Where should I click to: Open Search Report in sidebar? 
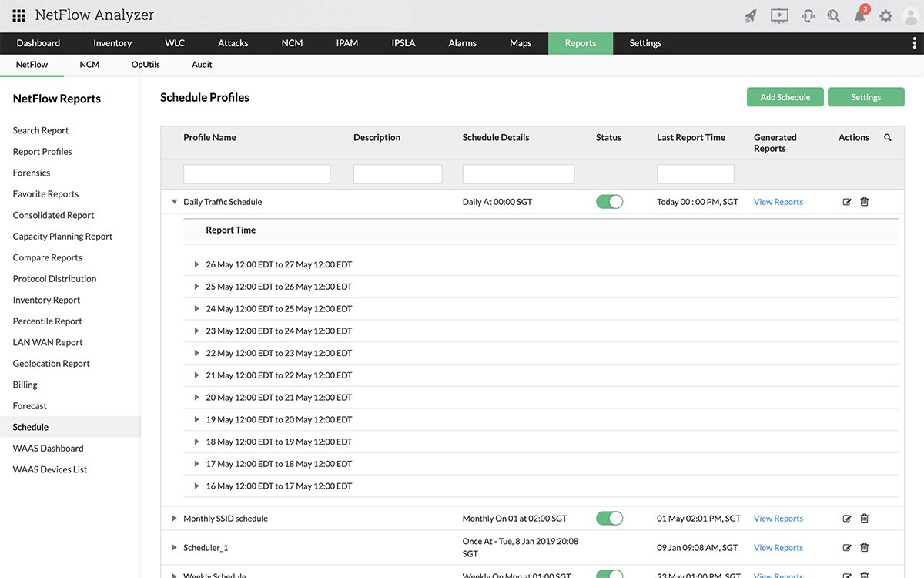pos(41,130)
